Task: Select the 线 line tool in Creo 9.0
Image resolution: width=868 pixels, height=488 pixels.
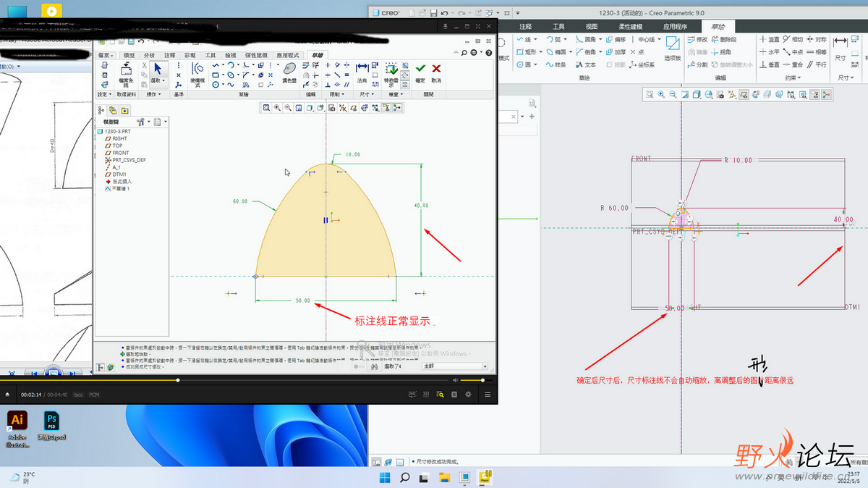Action: pyautogui.click(x=524, y=39)
